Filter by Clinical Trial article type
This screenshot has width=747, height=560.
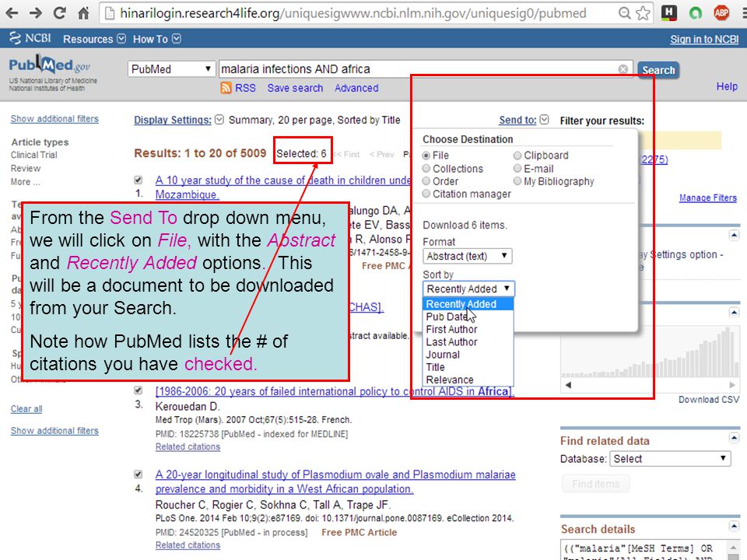coord(33,155)
